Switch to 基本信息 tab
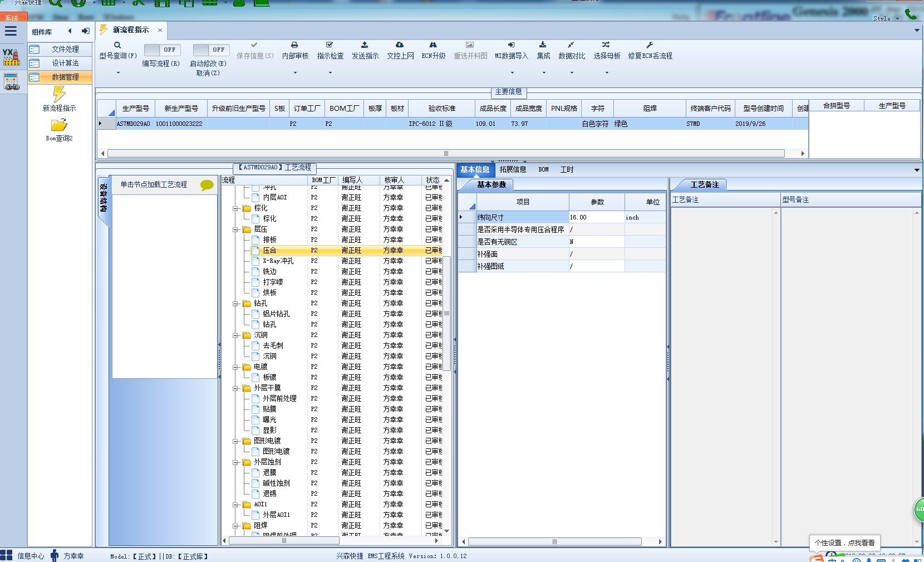The width and height of the screenshot is (924, 562). click(475, 170)
